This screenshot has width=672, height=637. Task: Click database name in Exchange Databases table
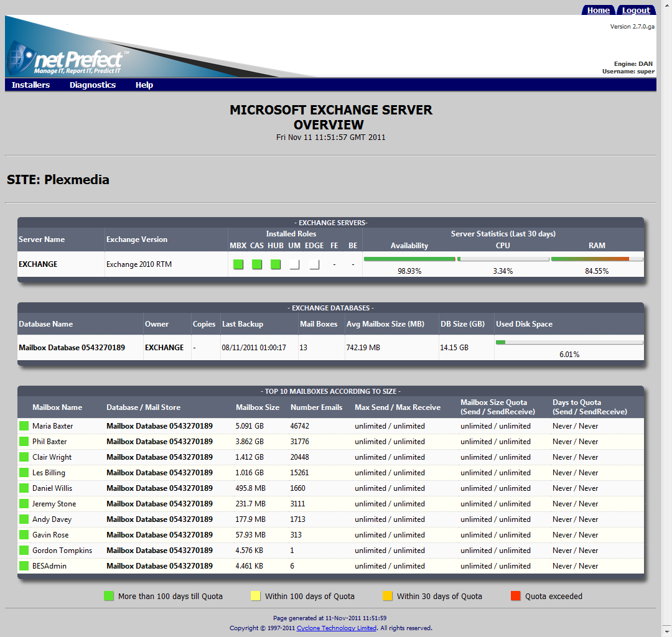(x=72, y=347)
